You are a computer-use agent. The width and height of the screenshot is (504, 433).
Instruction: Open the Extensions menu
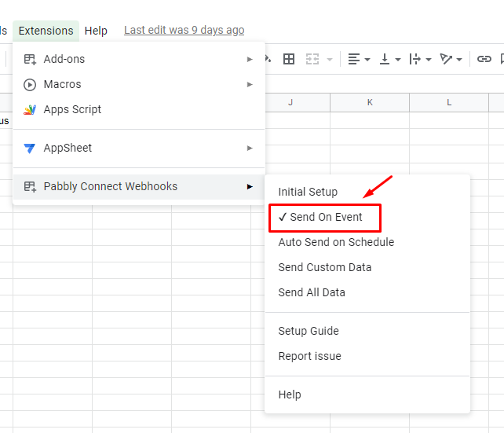[46, 31]
